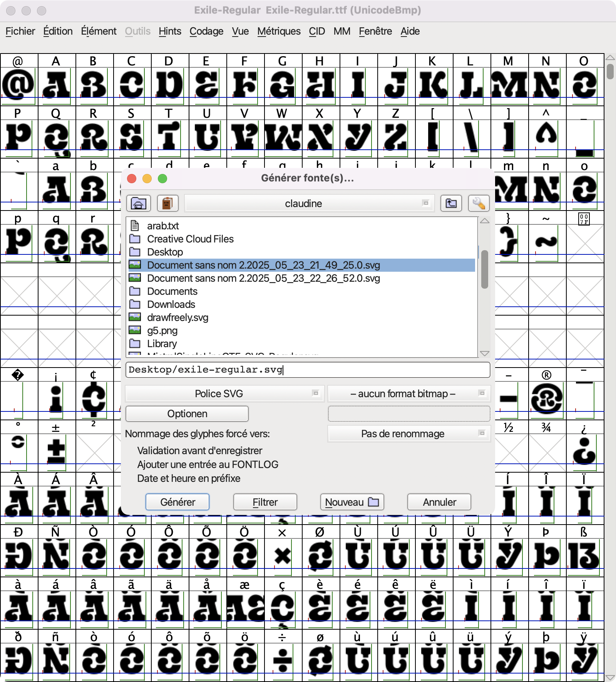Toggle Date et heure en préfixe
This screenshot has height=682, width=616.
pos(189,478)
